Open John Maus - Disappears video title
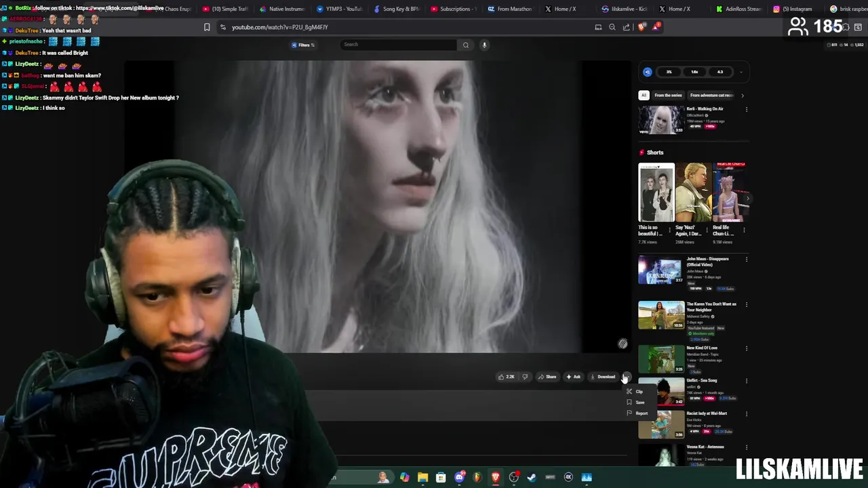Screen dimensions: 868x488 [x=707, y=262]
